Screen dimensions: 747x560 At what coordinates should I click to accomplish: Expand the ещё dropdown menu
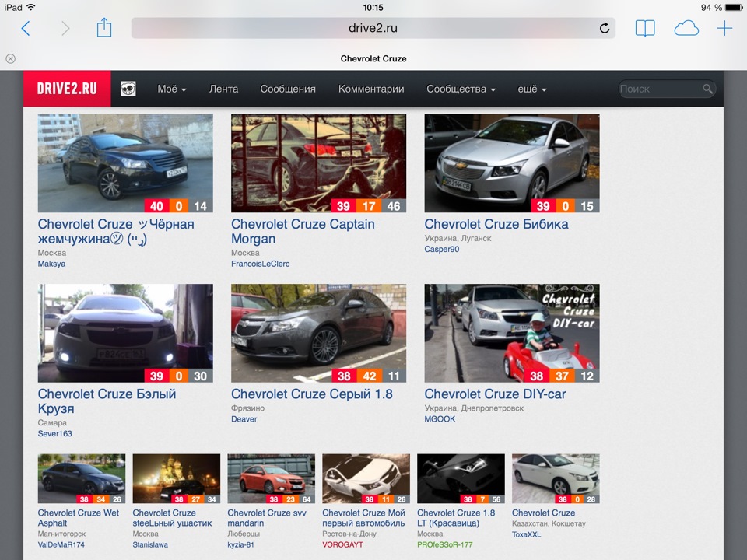pos(532,89)
